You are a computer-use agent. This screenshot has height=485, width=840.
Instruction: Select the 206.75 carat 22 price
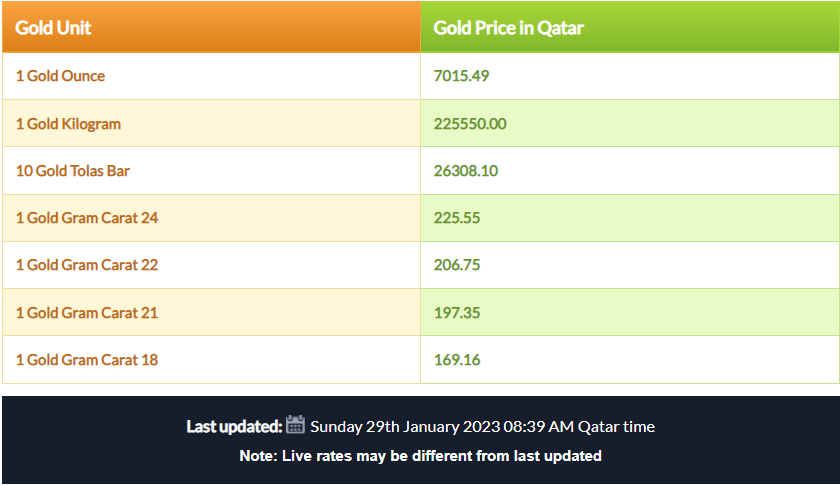[x=457, y=265]
